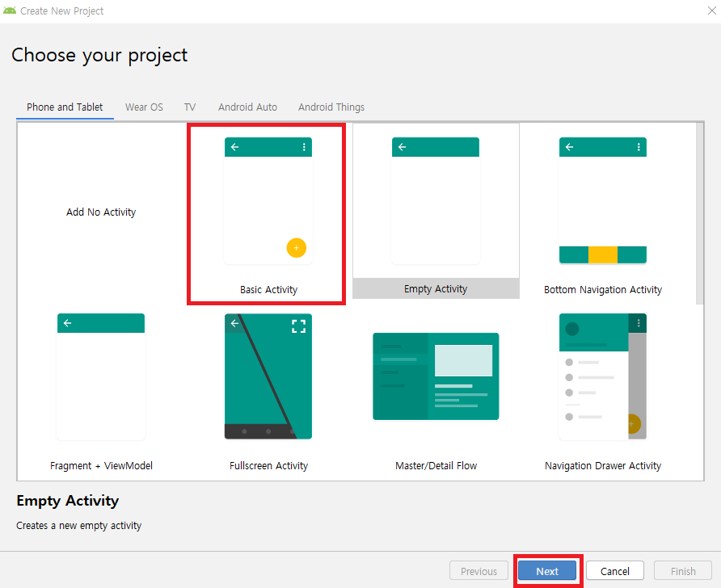Click the Basic Activity label text
This screenshot has width=721, height=588.
(x=268, y=290)
